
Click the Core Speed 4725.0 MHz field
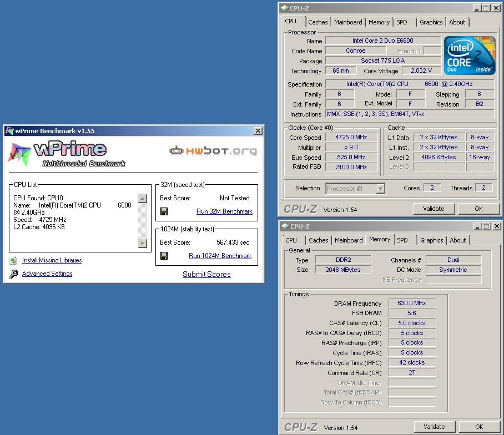click(x=351, y=137)
